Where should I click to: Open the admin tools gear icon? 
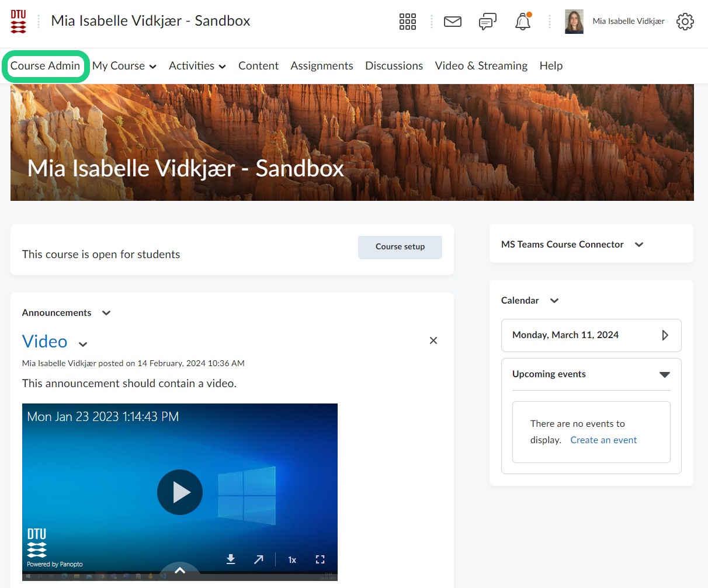[685, 22]
